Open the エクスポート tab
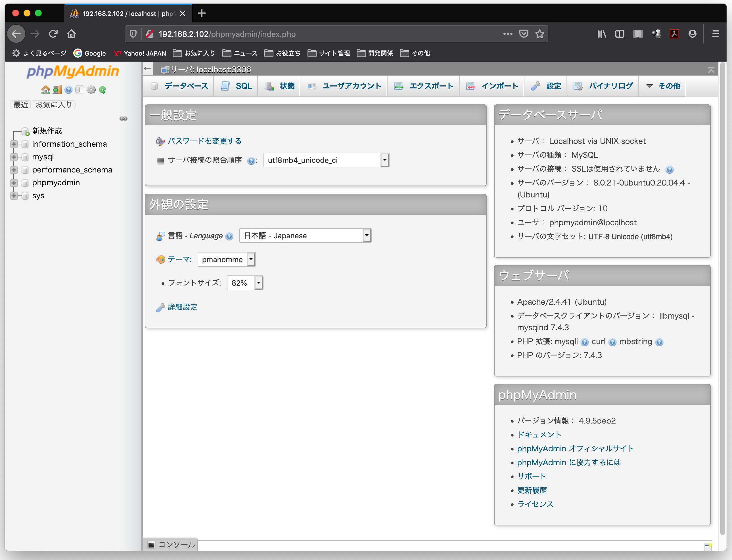Image resolution: width=732 pixels, height=560 pixels. pyautogui.click(x=424, y=86)
